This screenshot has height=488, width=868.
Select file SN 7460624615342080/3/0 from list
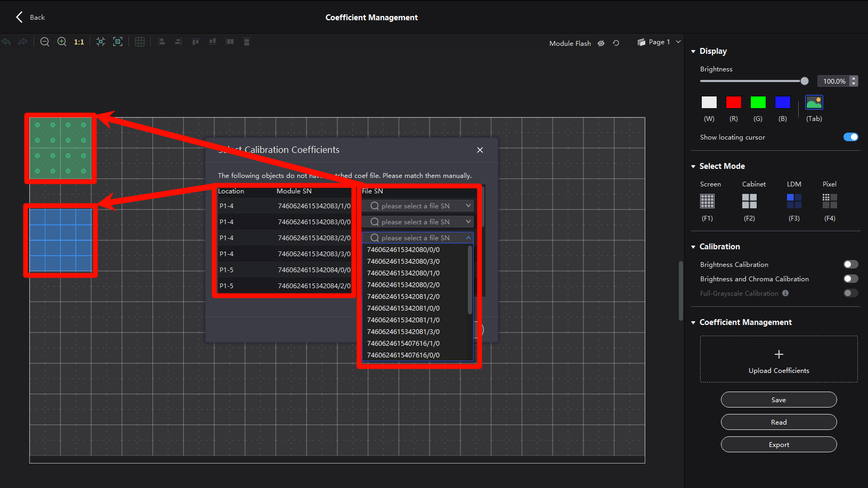tap(403, 262)
